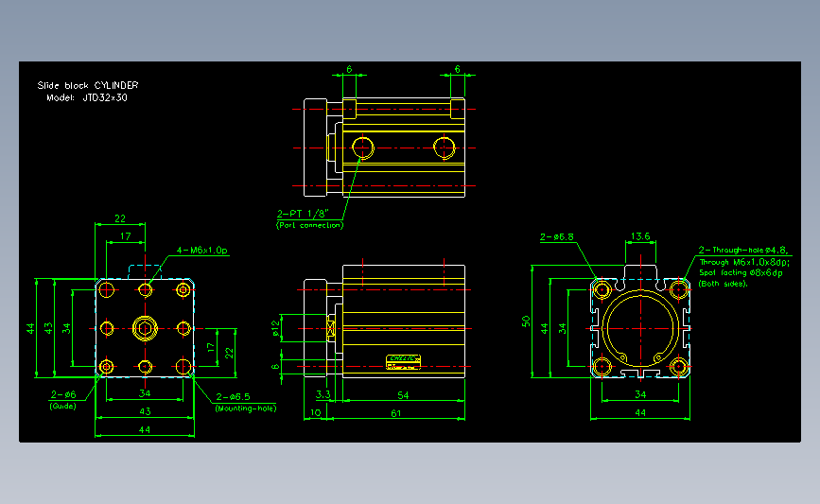The width and height of the screenshot is (820, 504).
Task: Click the "(Mounting-hole)" annotation
Action: pos(245,408)
